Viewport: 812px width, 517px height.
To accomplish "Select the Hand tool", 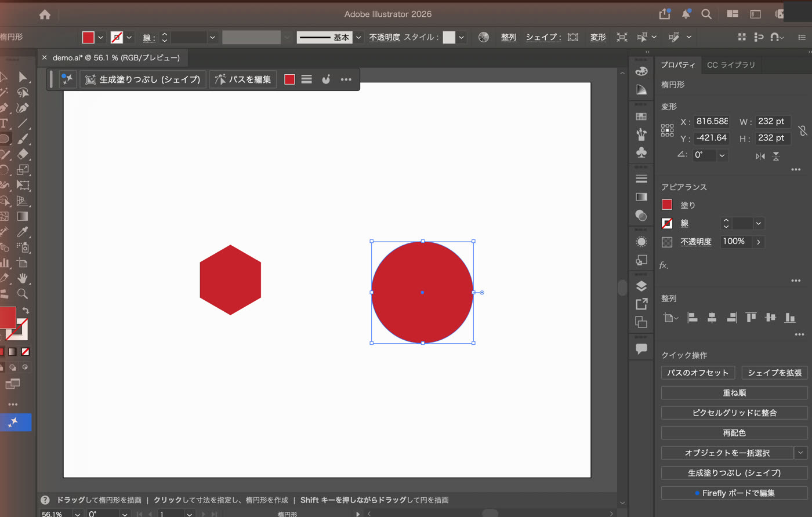I will [23, 278].
